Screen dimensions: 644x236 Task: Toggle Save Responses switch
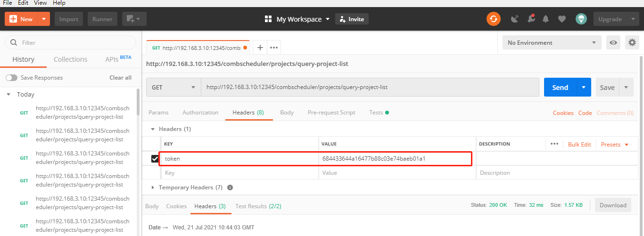click(11, 77)
